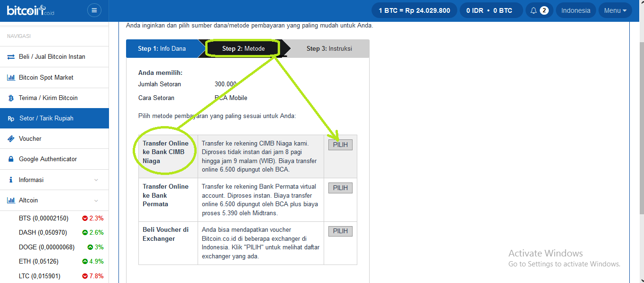
Task: Click the green up indicator for ETH
Action: 85,262
